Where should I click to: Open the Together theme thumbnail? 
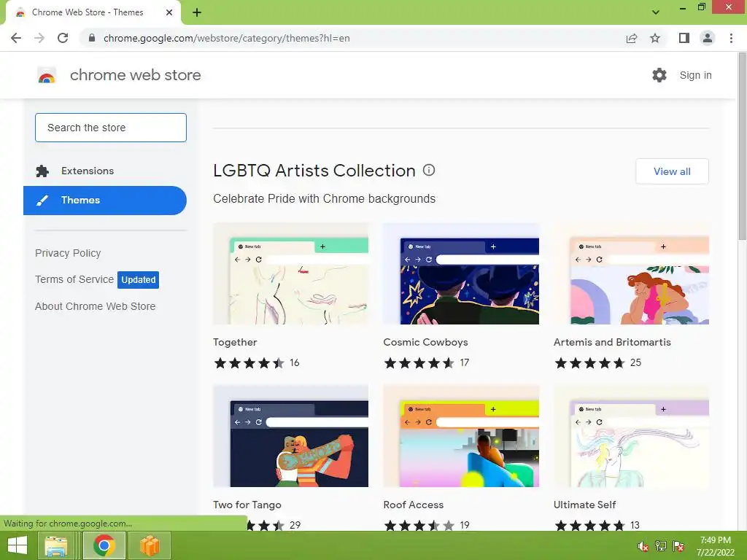pyautogui.click(x=290, y=274)
